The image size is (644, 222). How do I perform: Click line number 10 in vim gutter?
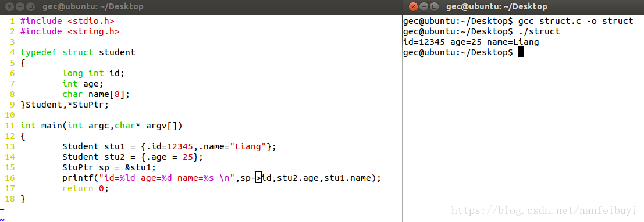10,115
